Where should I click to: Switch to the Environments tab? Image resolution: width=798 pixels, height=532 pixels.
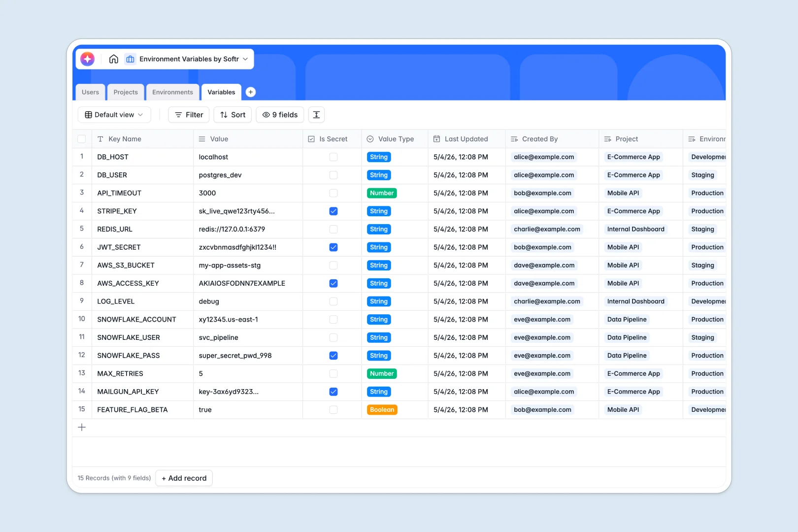pos(172,92)
